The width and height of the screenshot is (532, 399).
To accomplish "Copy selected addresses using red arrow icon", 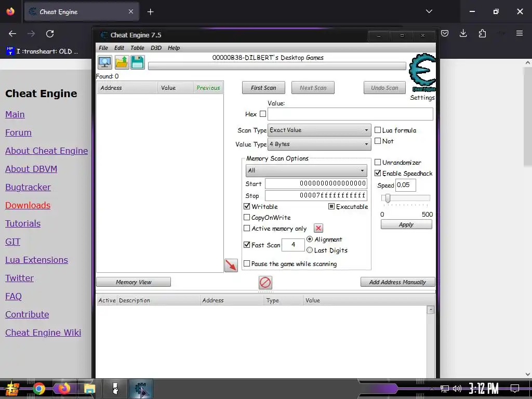I will coord(231,265).
